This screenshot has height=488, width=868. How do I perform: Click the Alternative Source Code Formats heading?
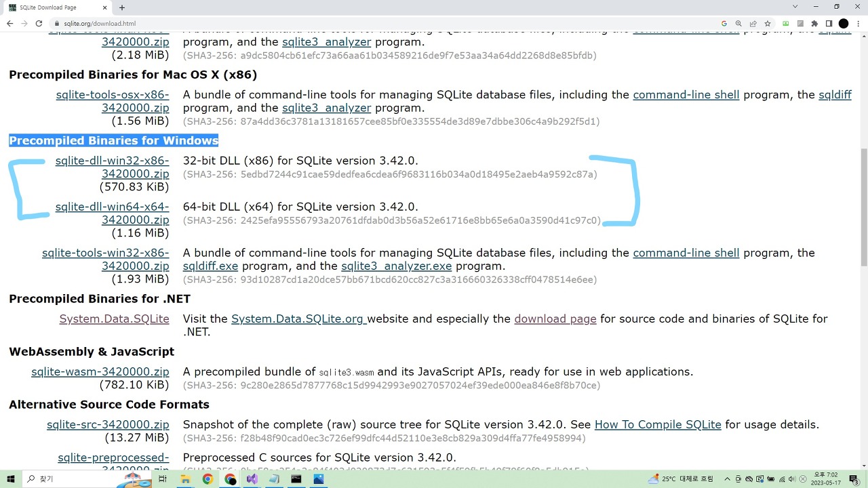[109, 405]
